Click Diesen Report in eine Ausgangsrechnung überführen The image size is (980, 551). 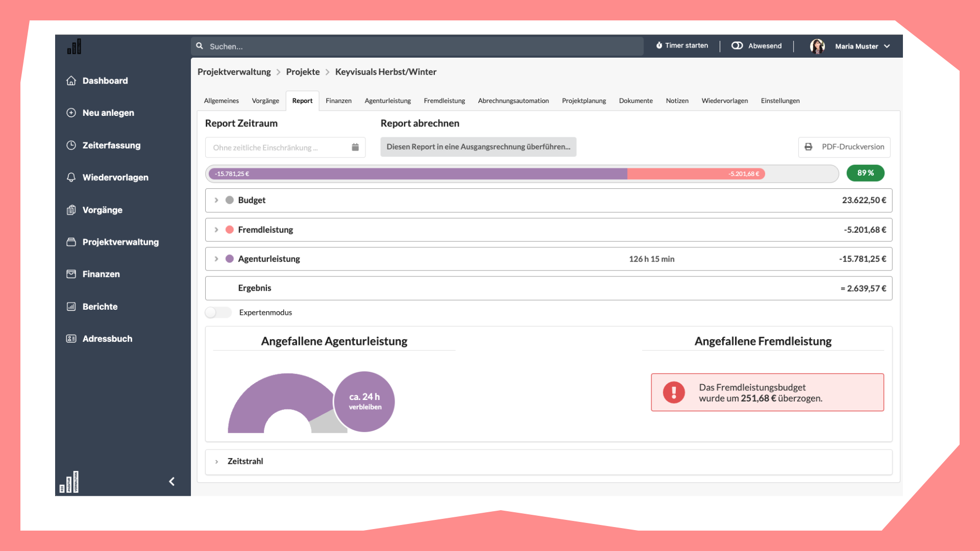click(x=478, y=146)
